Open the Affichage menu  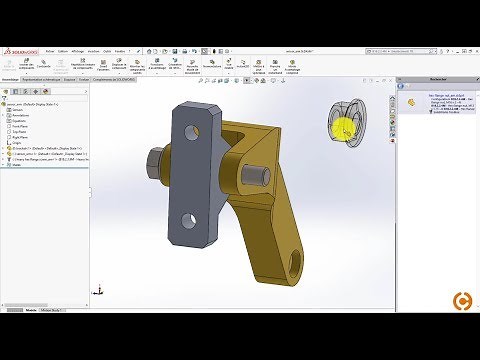[x=78, y=51]
